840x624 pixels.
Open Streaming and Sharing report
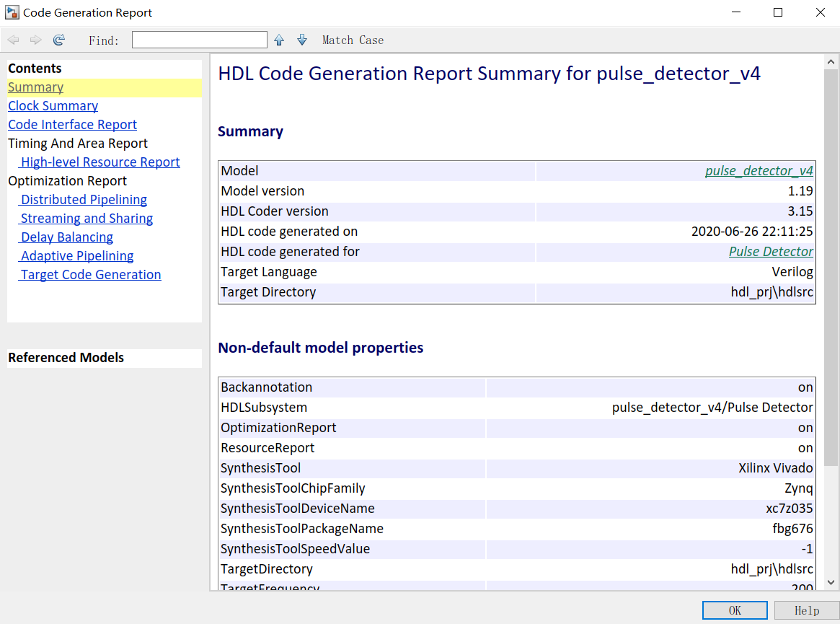[x=87, y=219]
